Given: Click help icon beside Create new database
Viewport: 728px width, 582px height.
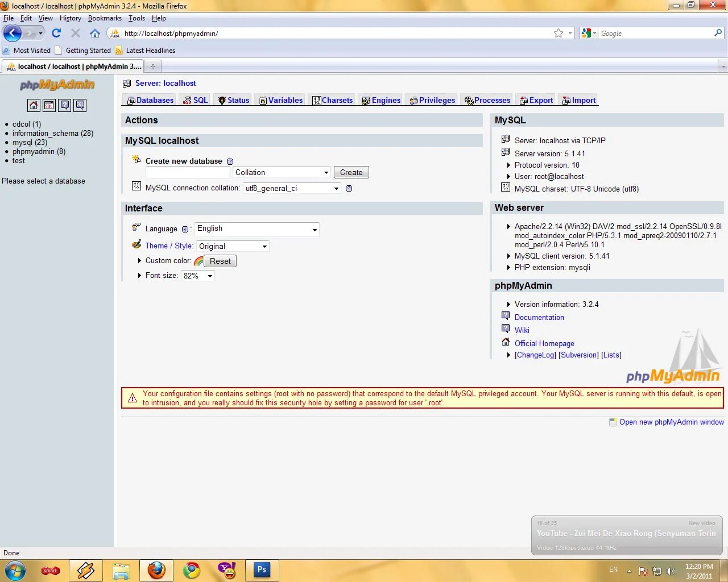Looking at the screenshot, I should pos(230,161).
